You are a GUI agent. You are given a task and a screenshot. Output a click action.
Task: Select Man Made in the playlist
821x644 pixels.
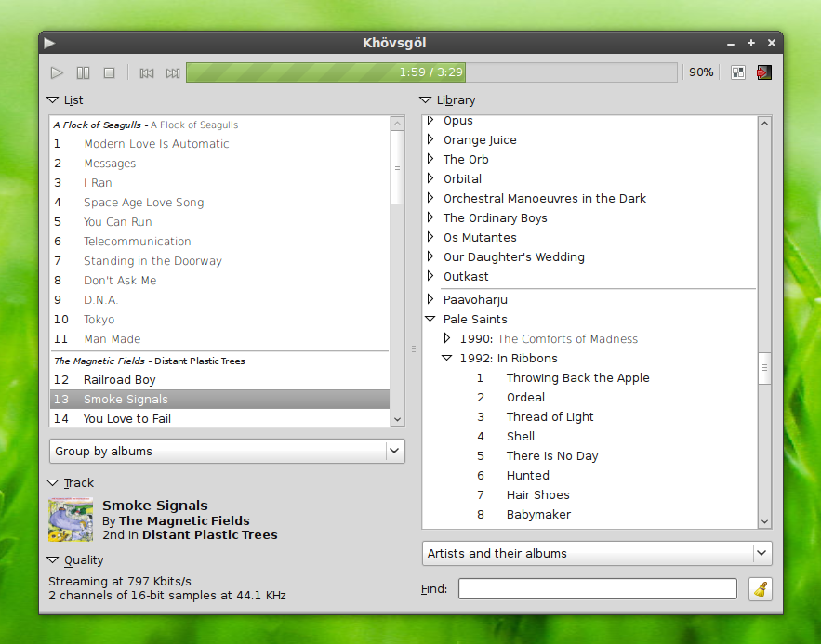point(220,339)
